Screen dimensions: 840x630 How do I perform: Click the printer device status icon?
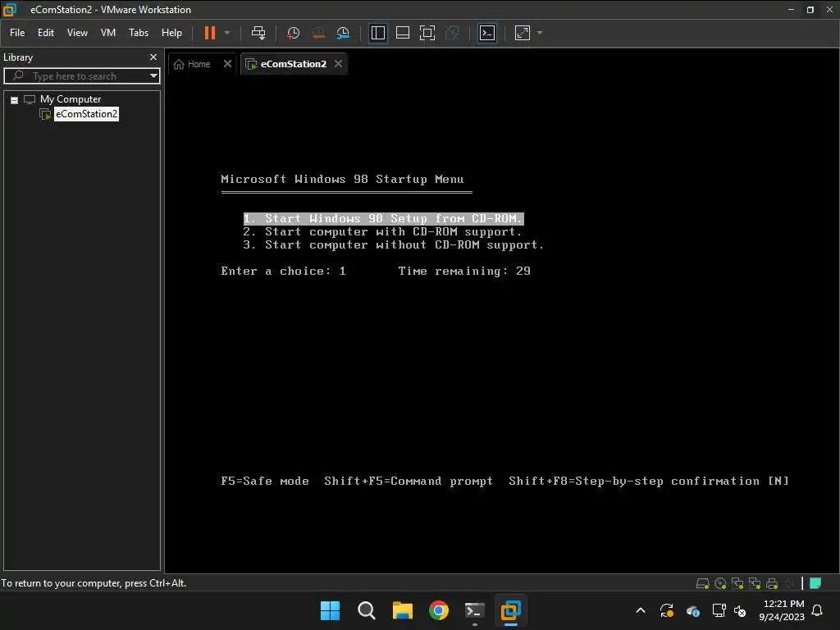pos(772,583)
